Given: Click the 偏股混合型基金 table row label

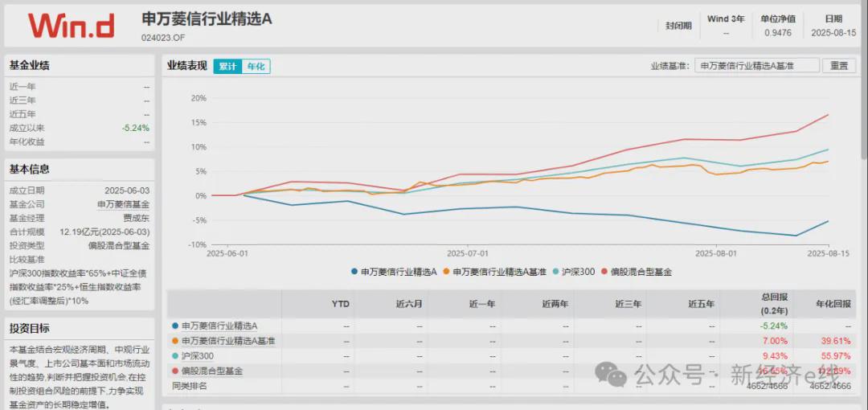Looking at the screenshot, I should [212, 371].
